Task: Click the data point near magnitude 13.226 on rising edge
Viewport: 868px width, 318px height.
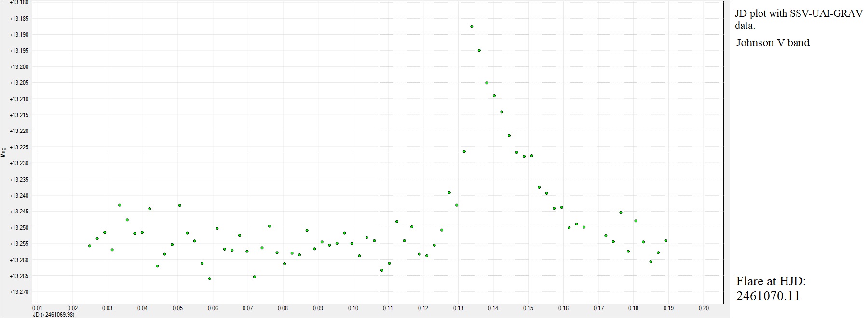Action: click(x=464, y=151)
